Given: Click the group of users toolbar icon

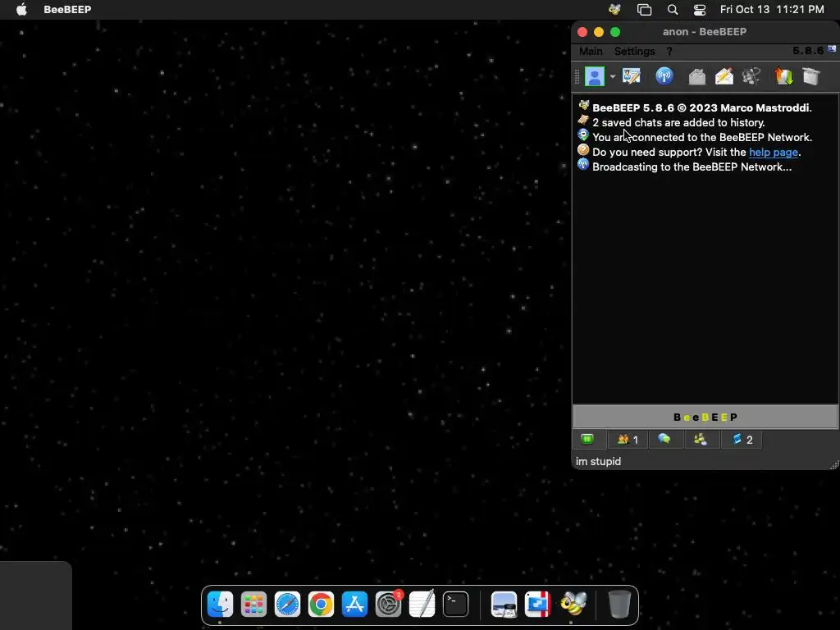Looking at the screenshot, I should click(751, 76).
